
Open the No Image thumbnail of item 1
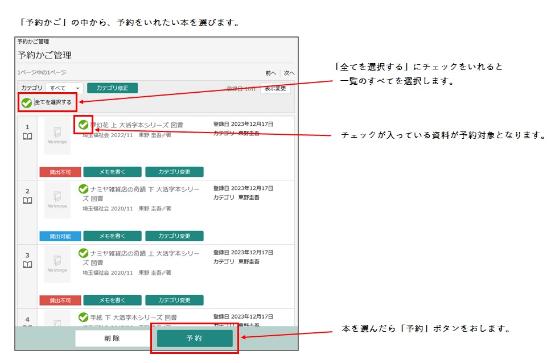57,136
